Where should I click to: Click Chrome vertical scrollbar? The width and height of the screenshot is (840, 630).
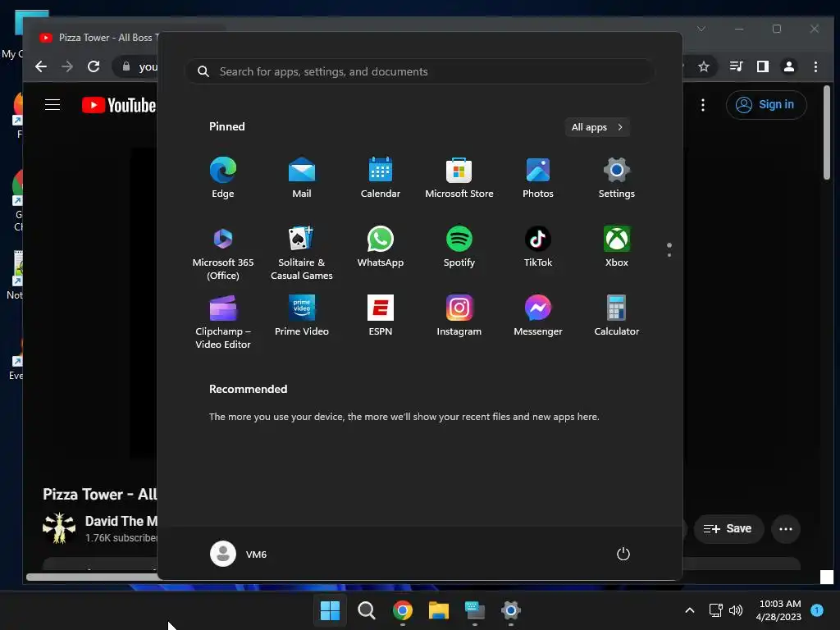point(827,132)
